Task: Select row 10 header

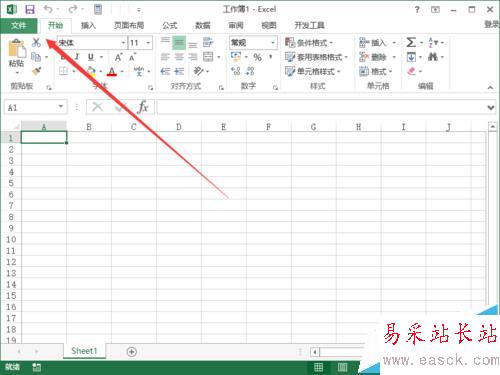Action: tap(11, 239)
